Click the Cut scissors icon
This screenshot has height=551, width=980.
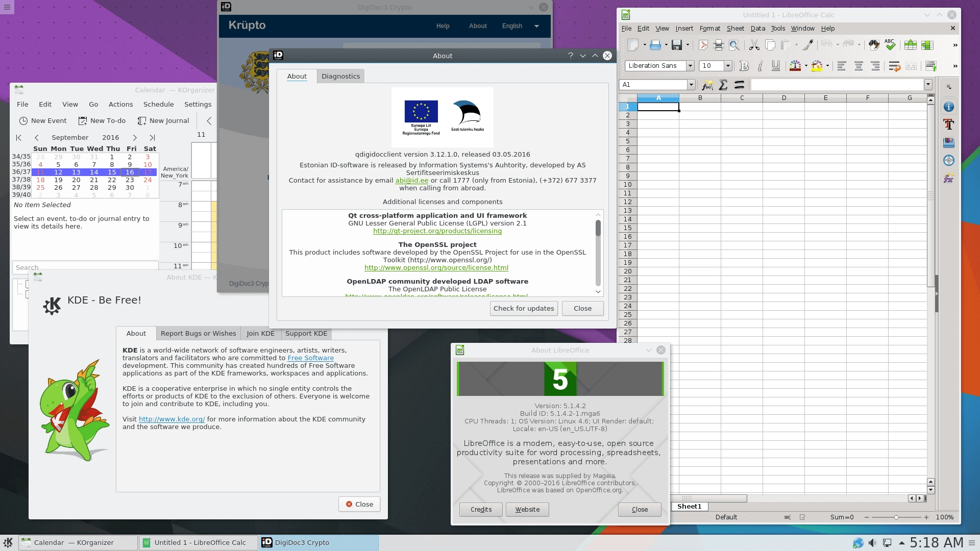(x=754, y=45)
